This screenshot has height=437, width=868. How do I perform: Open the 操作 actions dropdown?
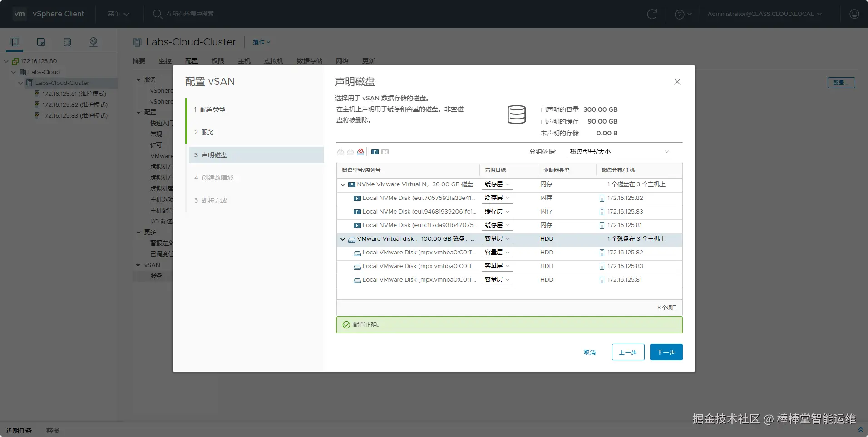point(261,42)
